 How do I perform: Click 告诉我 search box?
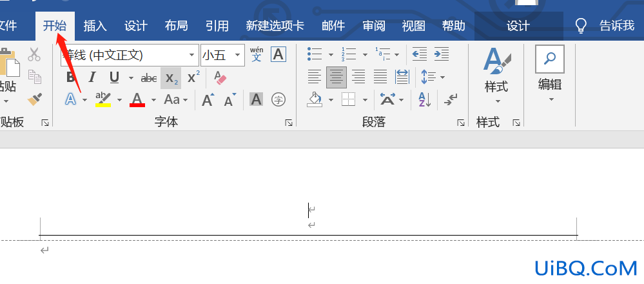[x=617, y=26]
